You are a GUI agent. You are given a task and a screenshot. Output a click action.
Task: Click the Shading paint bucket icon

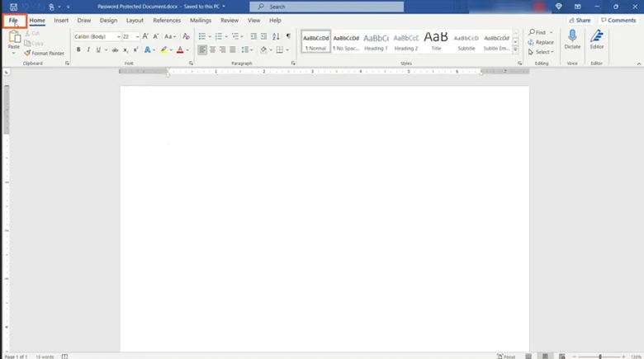(x=263, y=50)
